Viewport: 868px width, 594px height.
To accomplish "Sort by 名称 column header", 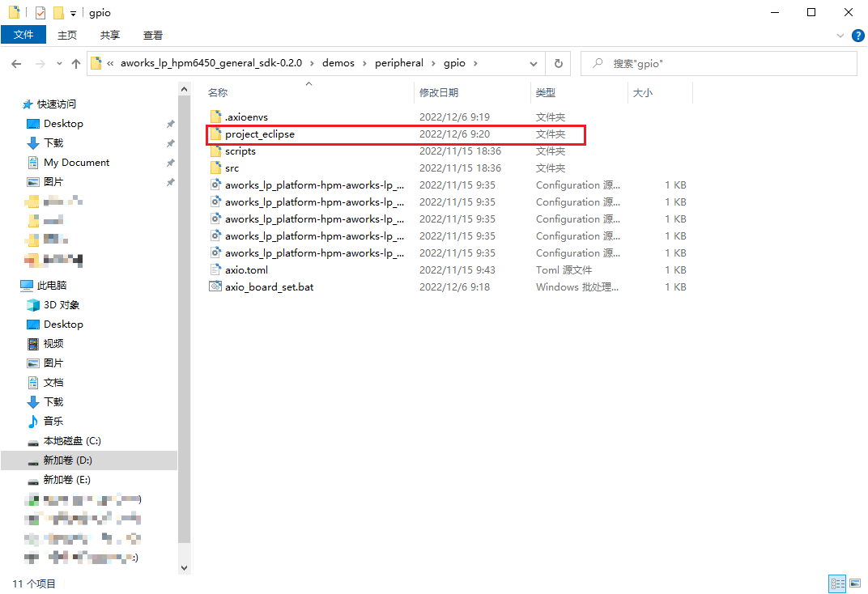I will click(218, 93).
